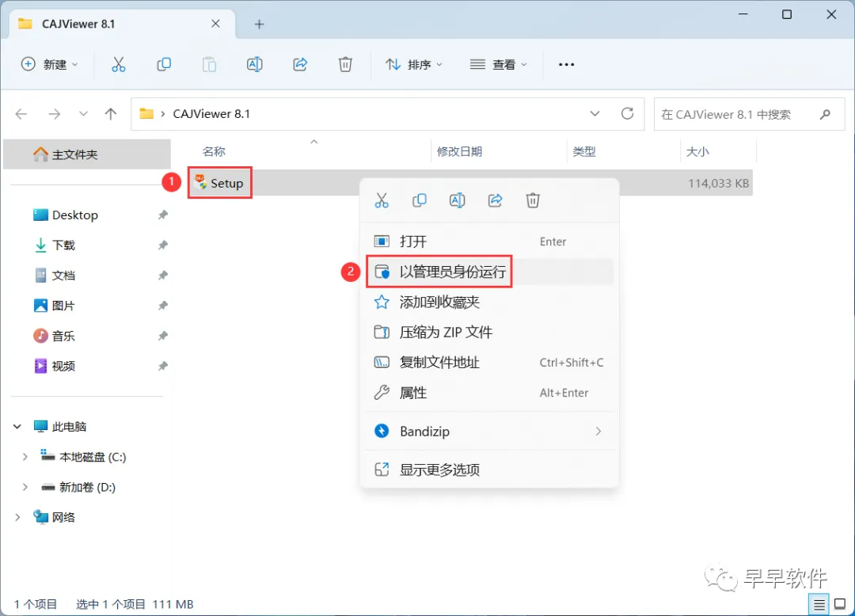855x616 pixels.
Task: Click the Paste icon in the top toolbar
Action: [209, 64]
